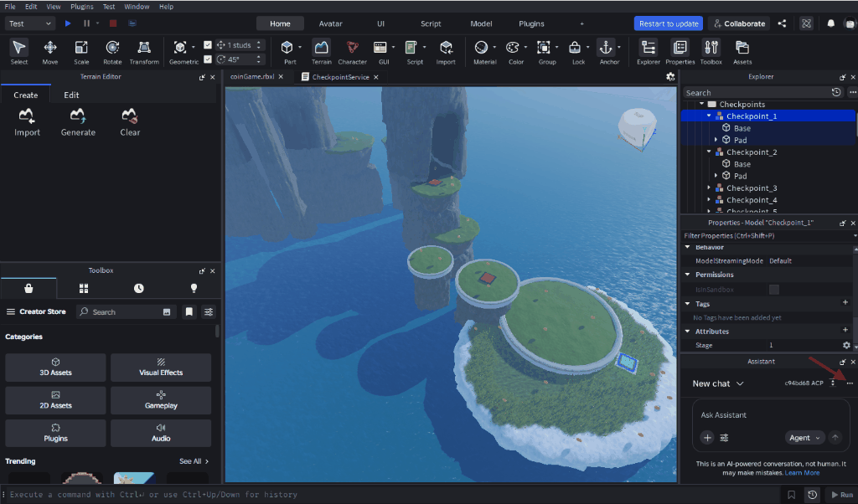Activate the Move tool in the ribbon

click(x=49, y=53)
